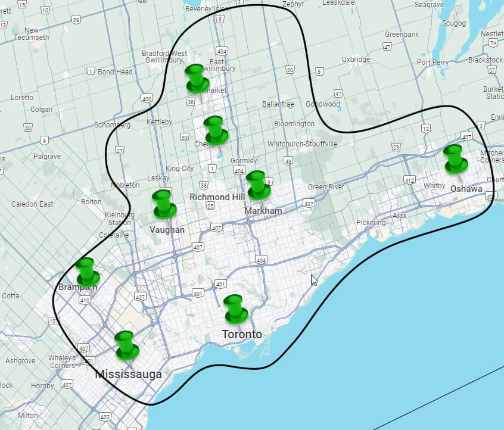Image resolution: width=504 pixels, height=430 pixels.
Task: Click the green pin above the Toronto label
Action: [x=236, y=309]
